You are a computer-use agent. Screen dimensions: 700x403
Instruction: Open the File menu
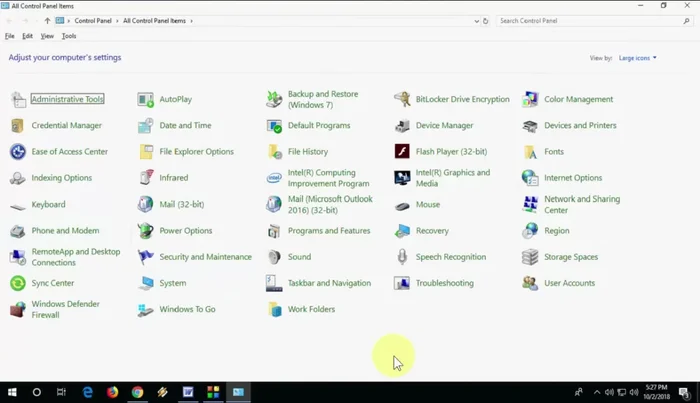[9, 36]
